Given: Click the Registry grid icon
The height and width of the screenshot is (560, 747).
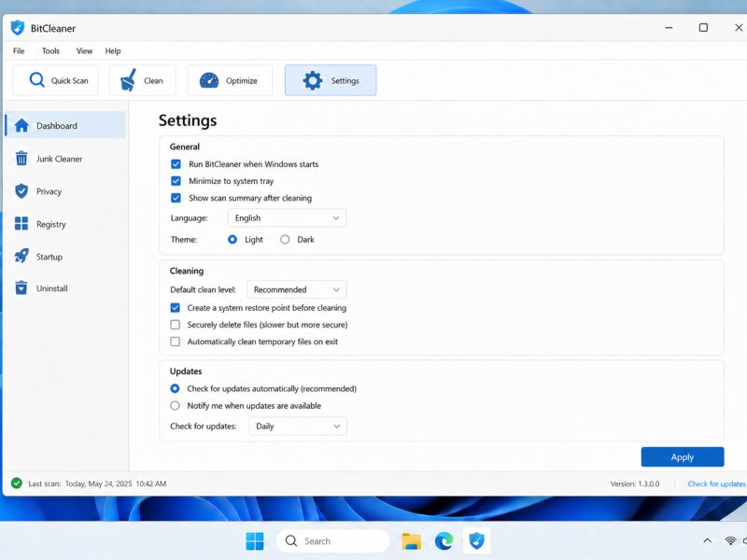Looking at the screenshot, I should 21,223.
